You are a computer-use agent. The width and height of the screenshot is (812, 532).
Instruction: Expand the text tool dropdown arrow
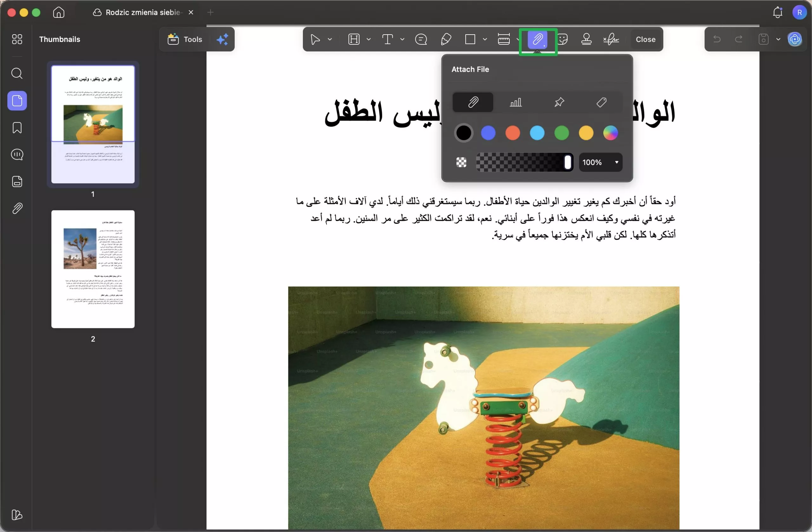[402, 39]
